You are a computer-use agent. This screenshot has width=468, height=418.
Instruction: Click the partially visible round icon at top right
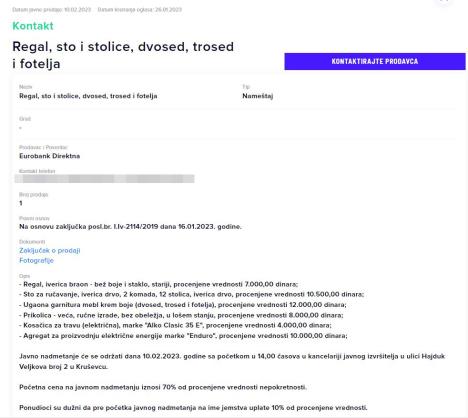click(444, 2)
